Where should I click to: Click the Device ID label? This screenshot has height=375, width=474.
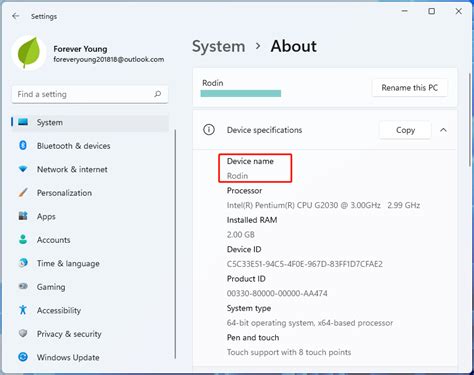point(244,249)
